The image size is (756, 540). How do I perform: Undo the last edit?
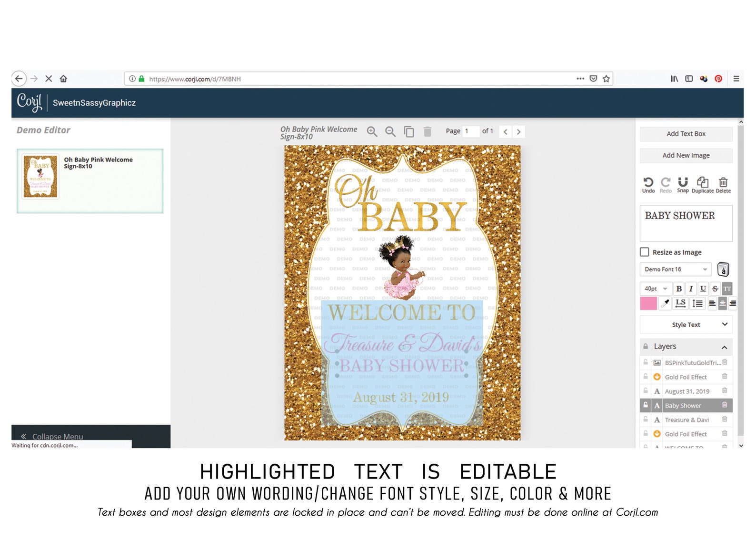[x=648, y=185]
